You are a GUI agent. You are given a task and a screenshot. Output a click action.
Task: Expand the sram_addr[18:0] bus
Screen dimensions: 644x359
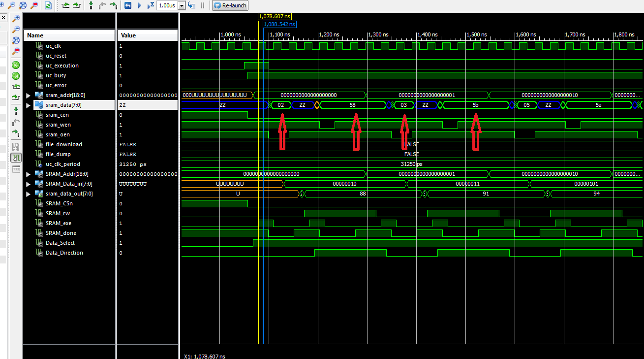(28, 95)
